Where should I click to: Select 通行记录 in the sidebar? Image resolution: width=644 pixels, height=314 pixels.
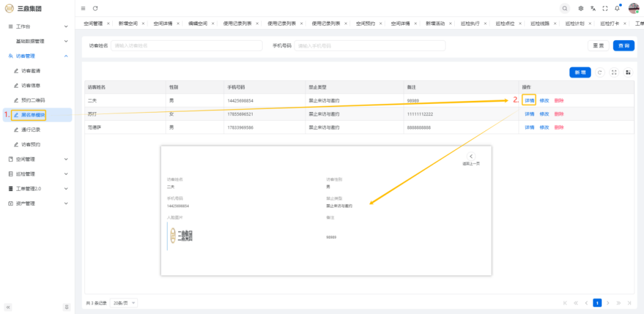[x=31, y=130]
